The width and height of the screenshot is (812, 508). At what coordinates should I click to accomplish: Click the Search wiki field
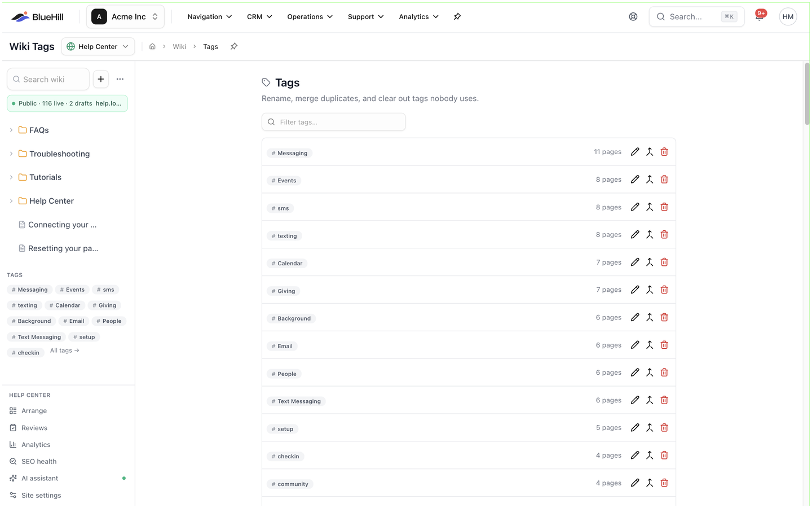click(x=48, y=79)
